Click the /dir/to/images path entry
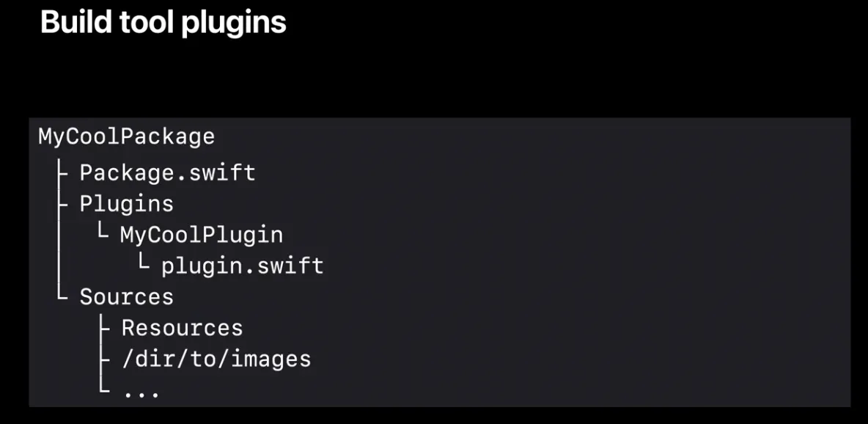Screen dimensions: 868x424 (216, 359)
